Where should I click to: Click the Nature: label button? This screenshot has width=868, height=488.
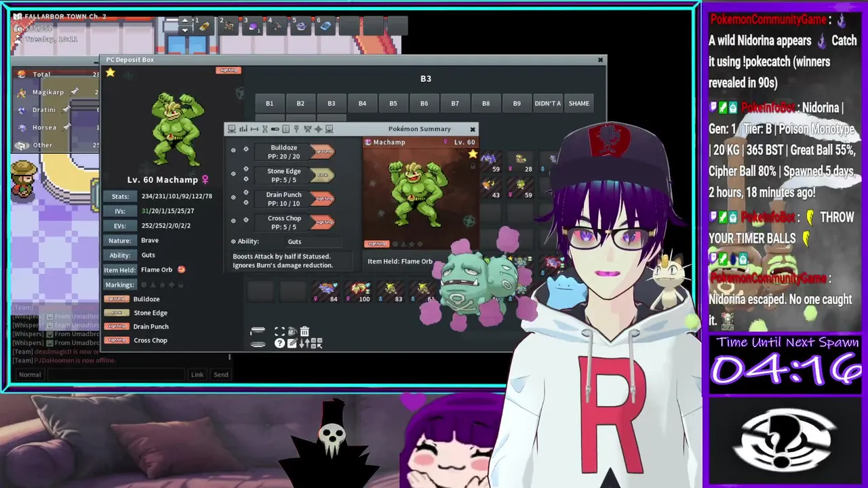120,241
